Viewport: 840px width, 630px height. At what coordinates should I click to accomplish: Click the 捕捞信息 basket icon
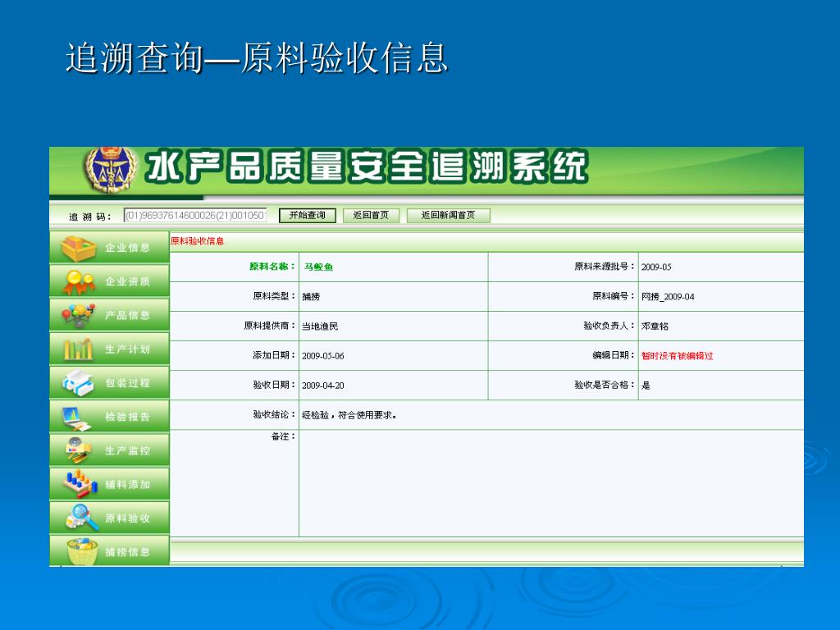[x=83, y=551]
